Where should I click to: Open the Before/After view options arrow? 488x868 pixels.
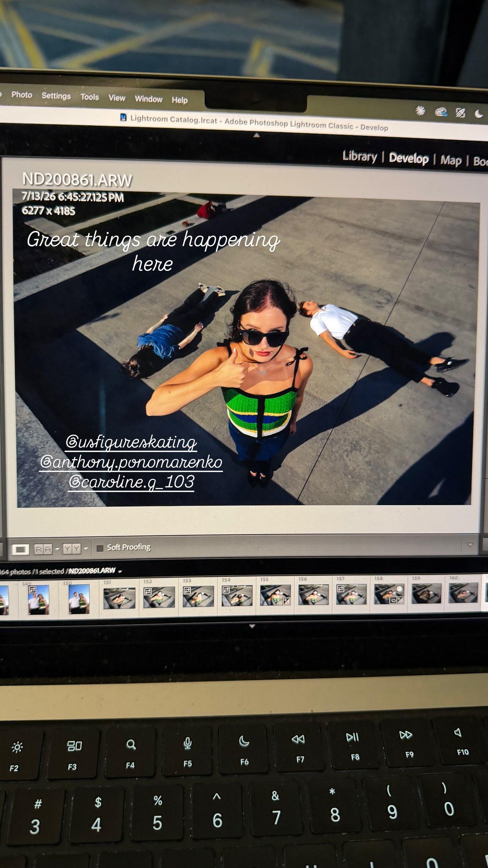(86, 548)
